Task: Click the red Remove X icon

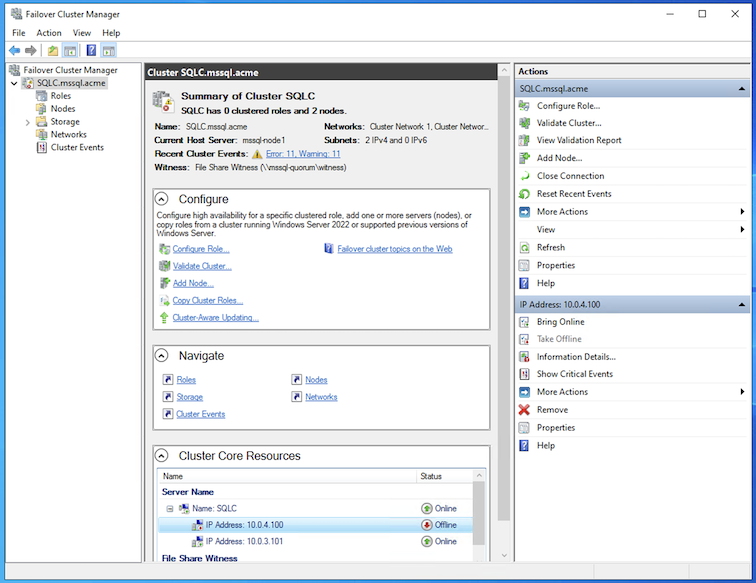Action: [524, 410]
